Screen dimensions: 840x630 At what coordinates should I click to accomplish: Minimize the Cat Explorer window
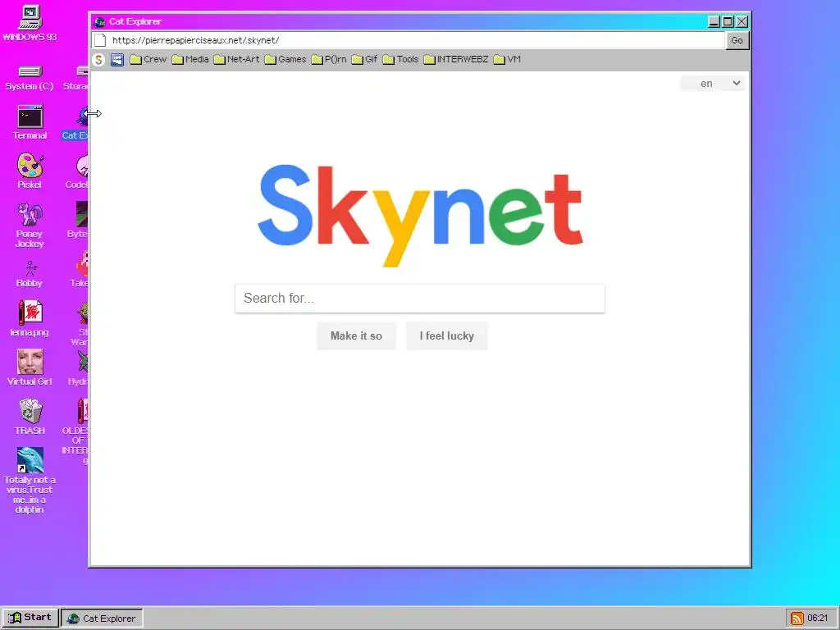(x=714, y=21)
